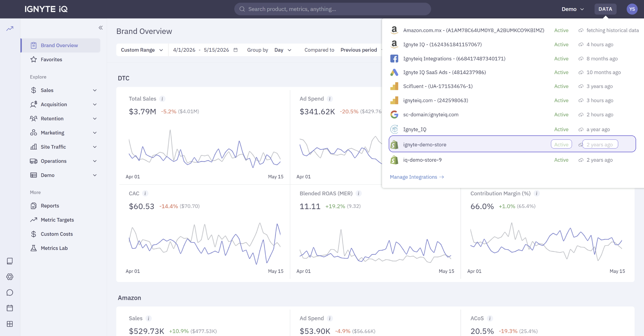This screenshot has height=336, width=644.
Task: Click the info icon beside Amazon Sales
Action: [149, 318]
